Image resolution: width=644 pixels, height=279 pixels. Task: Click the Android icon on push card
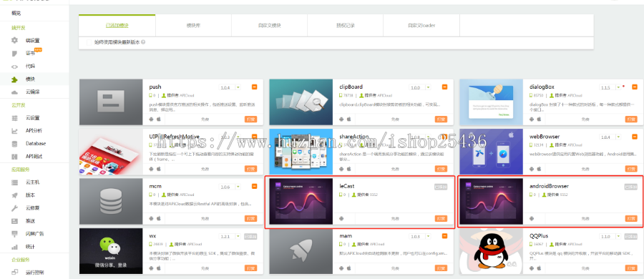coord(151,119)
